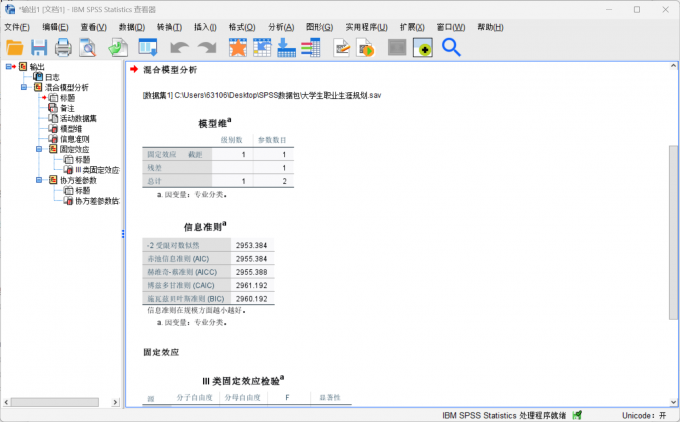Screen dimensions: 680x422
Task: Click output pane vertical scrollbar thumb
Action: point(673,232)
